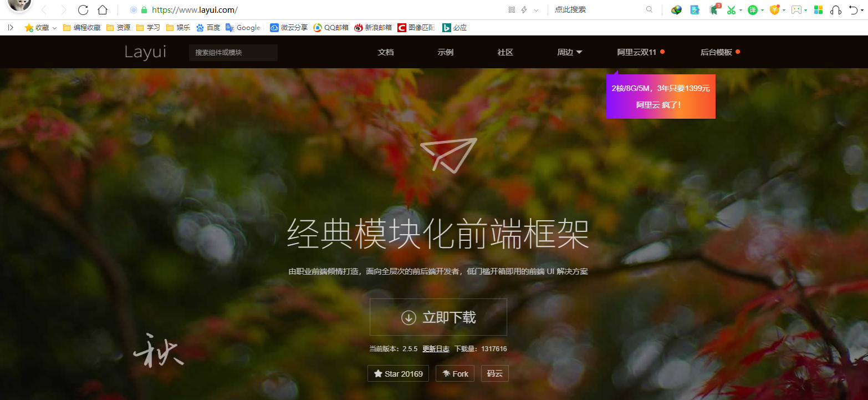This screenshot has width=868, height=400.
Task: Click the Star 20169 button
Action: pos(398,374)
